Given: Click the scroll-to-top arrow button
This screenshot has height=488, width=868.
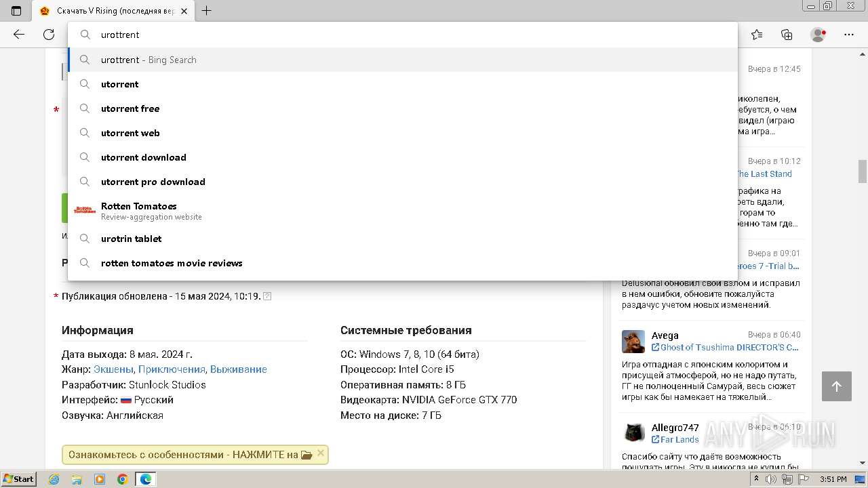Looking at the screenshot, I should pos(836,386).
